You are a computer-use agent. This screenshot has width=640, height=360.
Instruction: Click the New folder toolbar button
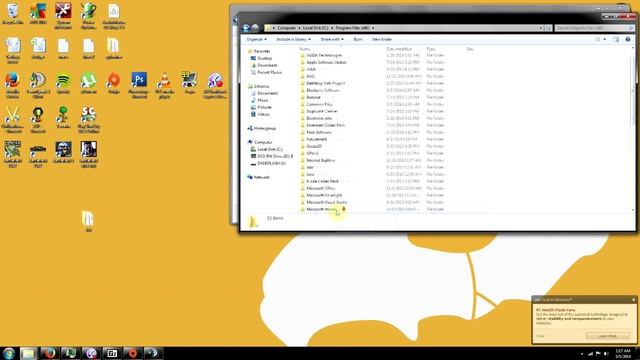pyautogui.click(x=382, y=39)
